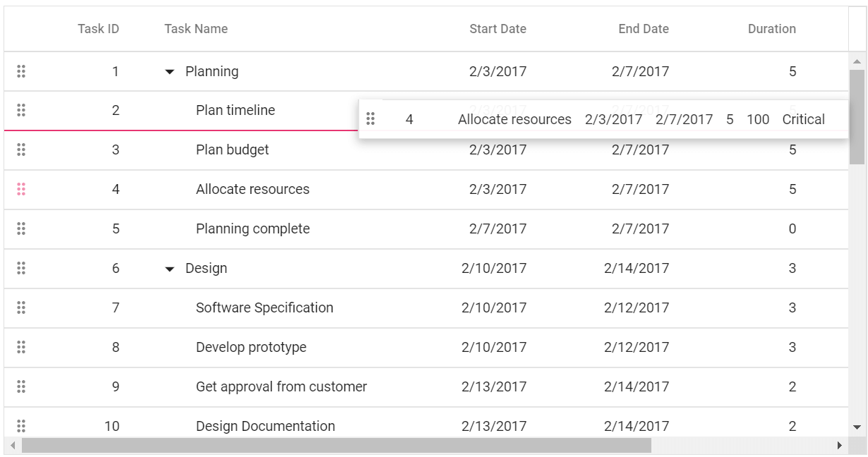Screen dimensions: 868x457
Task: Click drag handle for Plan budget row
Action: [x=21, y=150]
